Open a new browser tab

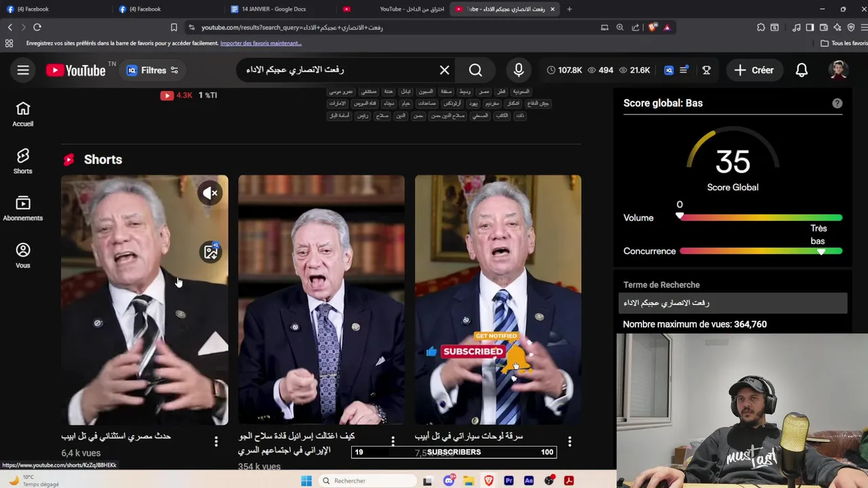click(569, 9)
